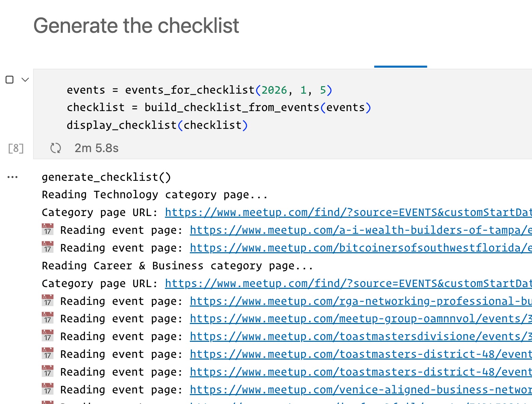The height and width of the screenshot is (404, 532).
Task: Click calendar icon beside toastmastersdivisione link
Action: (47, 336)
